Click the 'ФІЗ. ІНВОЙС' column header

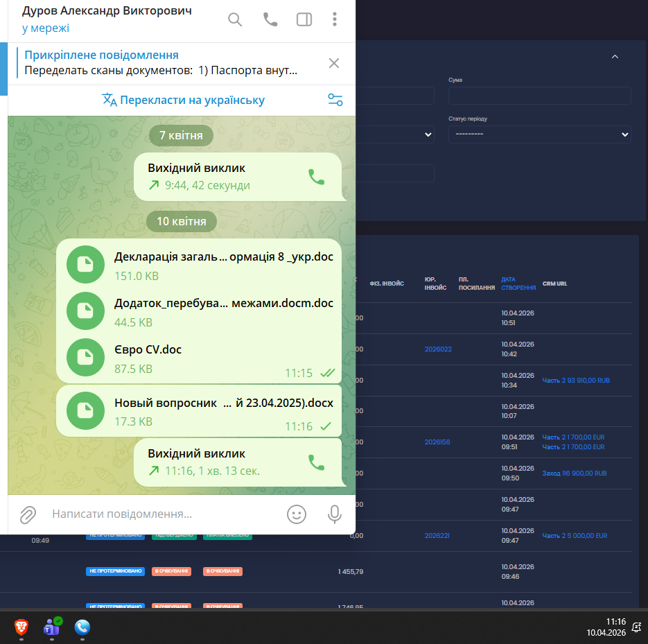[x=387, y=284]
